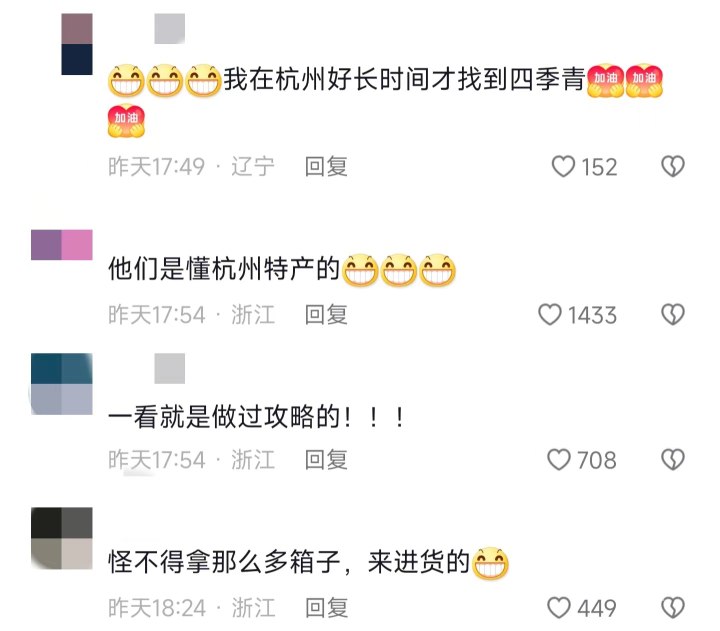720x631 pixels.
Task: Tap the comment text 我在杭州好长时间才找到四季青
Action: point(405,80)
